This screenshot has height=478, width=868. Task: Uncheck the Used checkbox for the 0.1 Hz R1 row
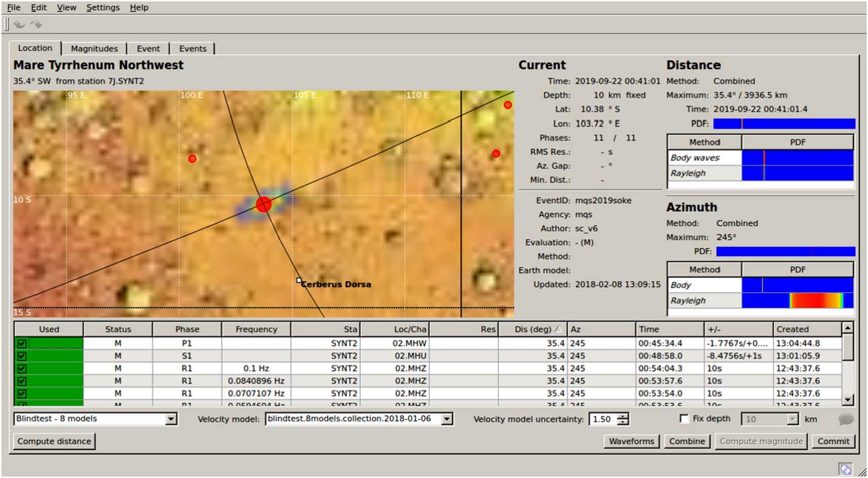22,368
